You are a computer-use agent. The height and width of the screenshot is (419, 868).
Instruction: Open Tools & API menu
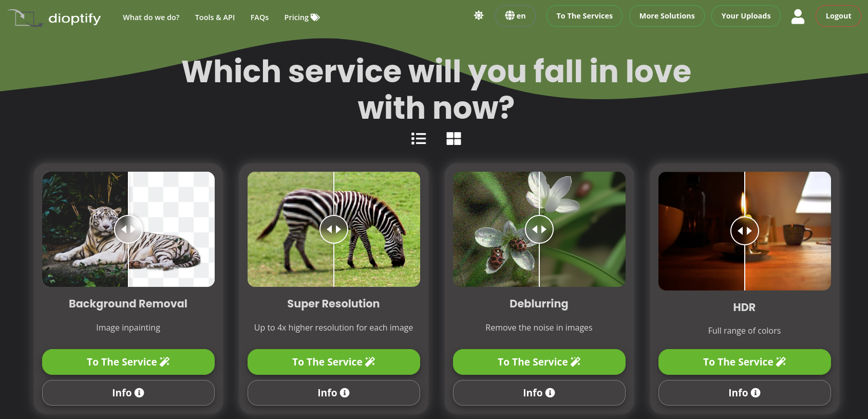pos(215,17)
